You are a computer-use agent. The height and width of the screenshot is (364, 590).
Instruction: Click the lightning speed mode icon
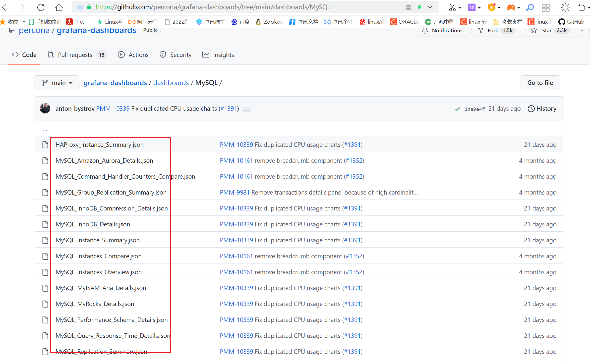tap(419, 7)
